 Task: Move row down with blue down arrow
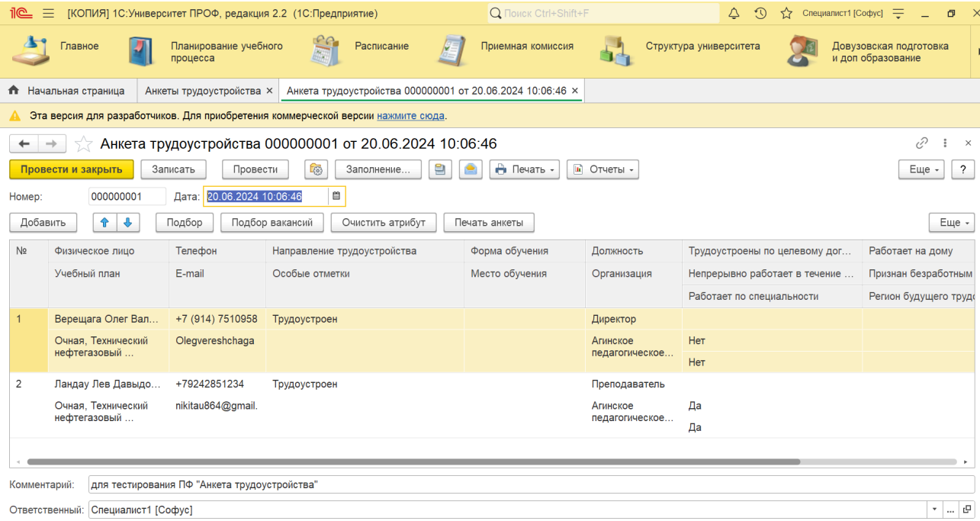click(x=127, y=223)
